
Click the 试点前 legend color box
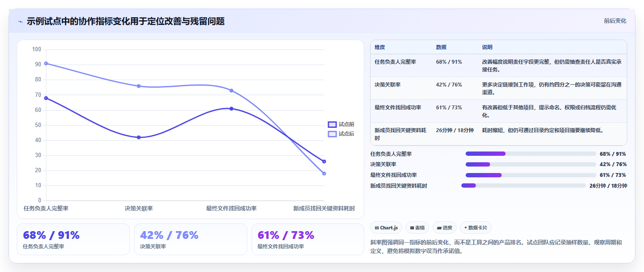tap(332, 124)
